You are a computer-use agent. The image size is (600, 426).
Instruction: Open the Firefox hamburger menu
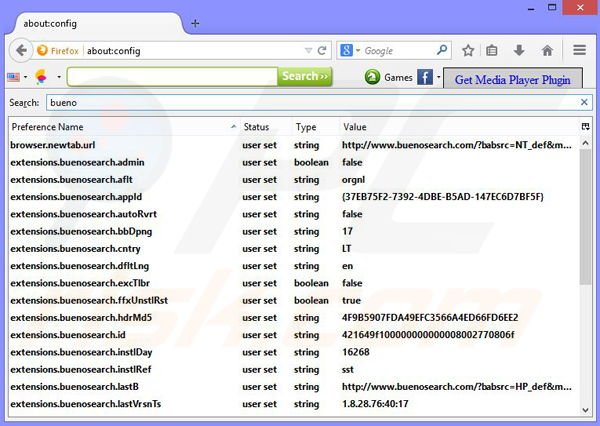(579, 50)
